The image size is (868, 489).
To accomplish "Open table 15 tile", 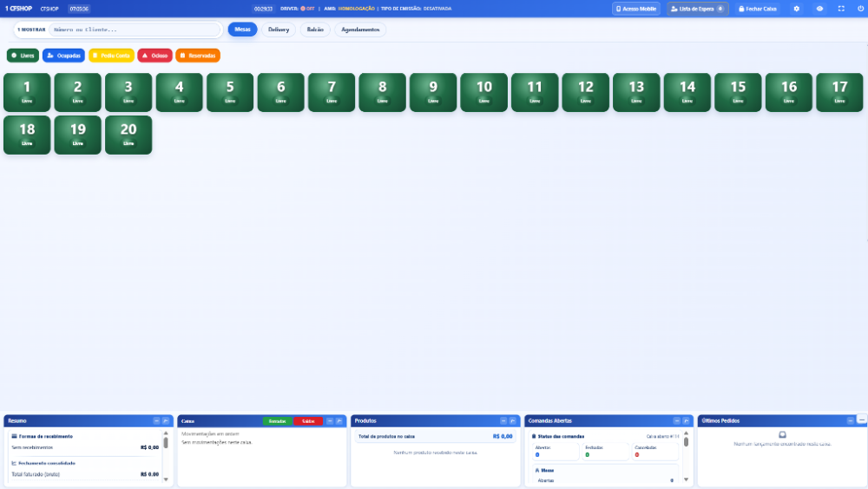I will (738, 92).
